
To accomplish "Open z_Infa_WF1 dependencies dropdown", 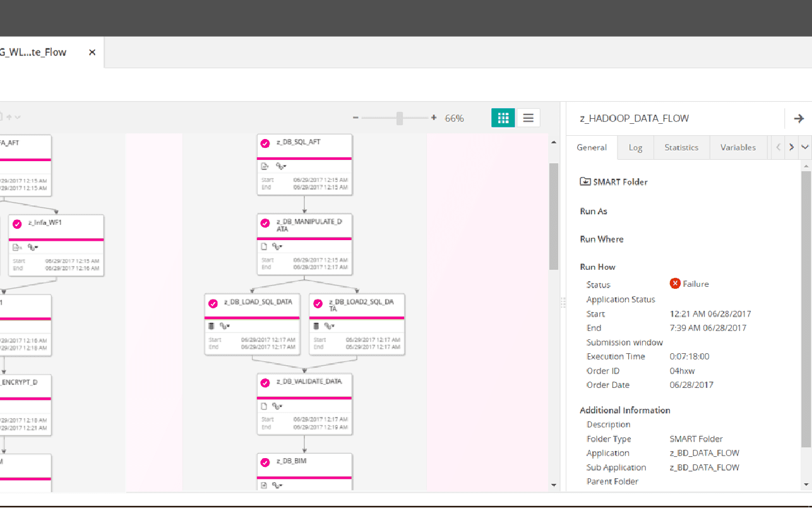I will point(33,247).
